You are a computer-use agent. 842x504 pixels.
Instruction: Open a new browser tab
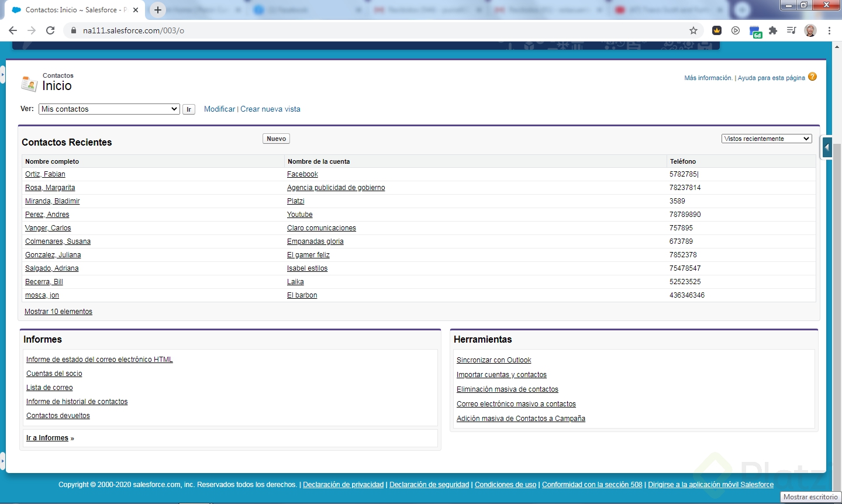pyautogui.click(x=158, y=10)
